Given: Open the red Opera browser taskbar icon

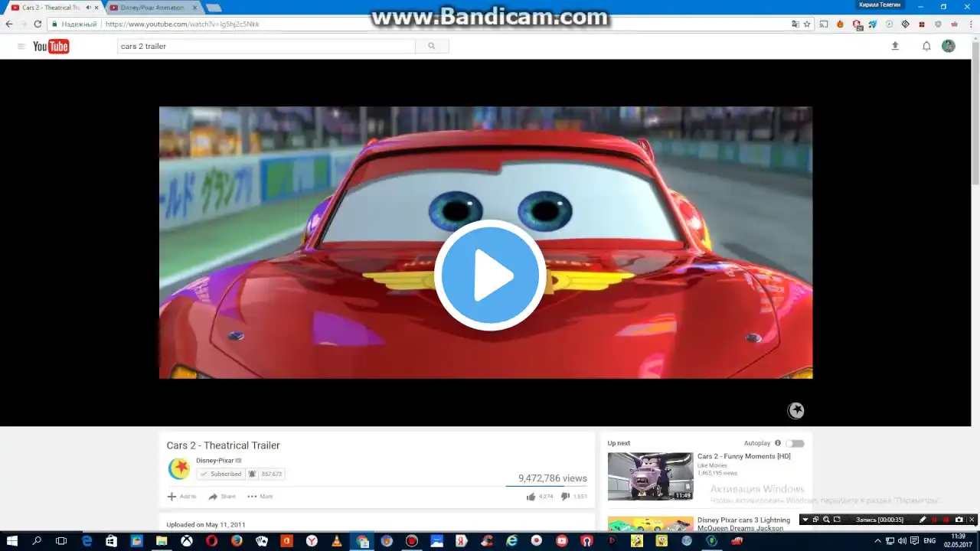Looking at the screenshot, I should (211, 541).
